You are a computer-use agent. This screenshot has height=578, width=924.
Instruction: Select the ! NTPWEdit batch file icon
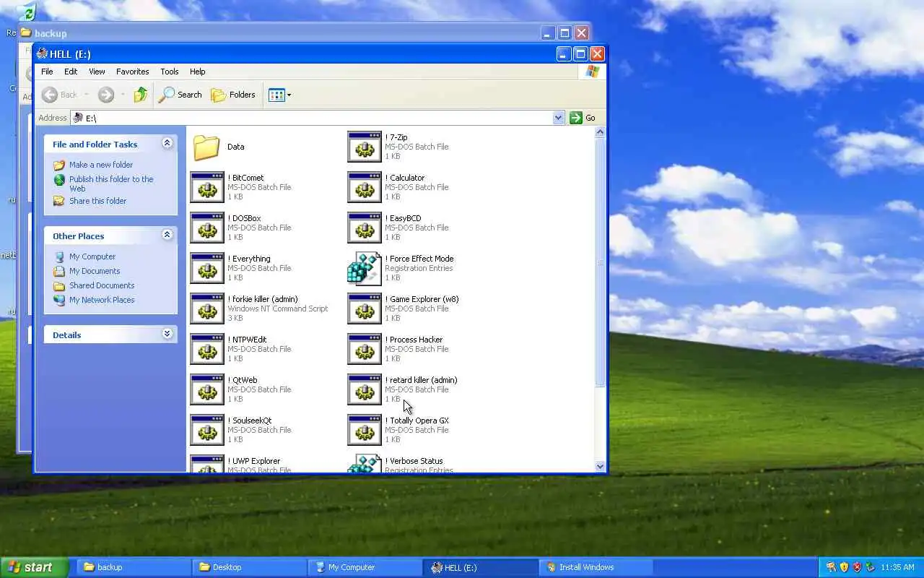pyautogui.click(x=207, y=349)
